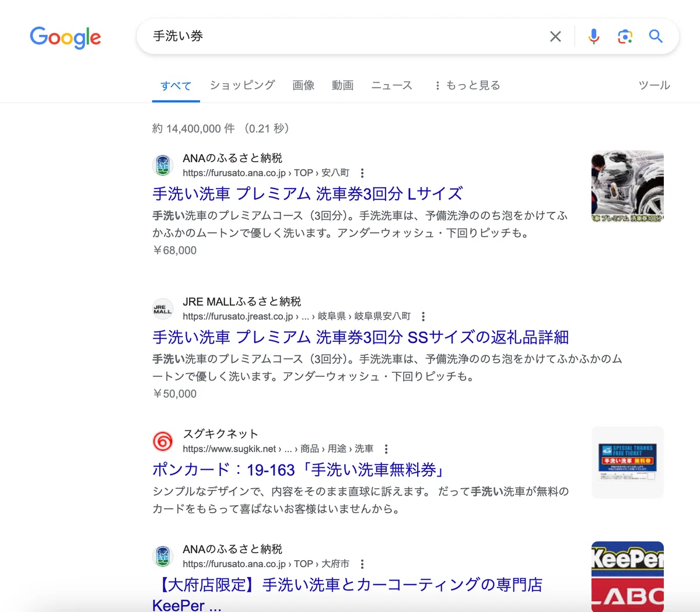Select the すべて tab

pos(176,86)
